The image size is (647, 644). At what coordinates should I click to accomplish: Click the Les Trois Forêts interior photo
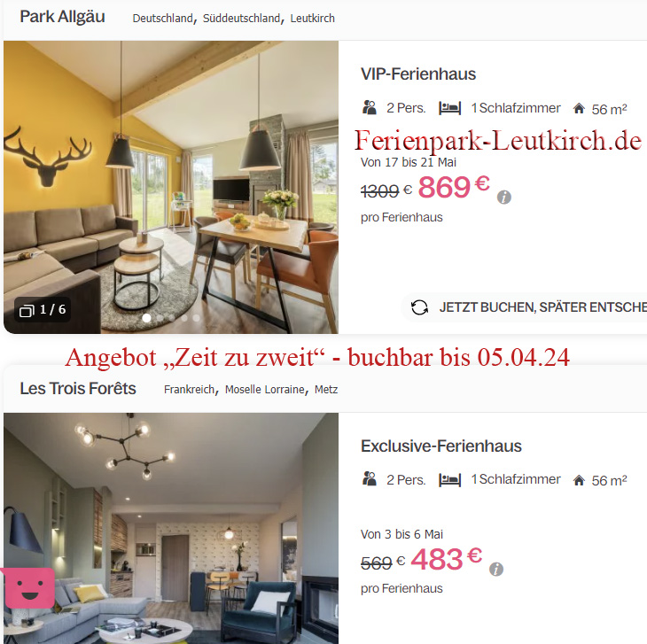[171, 528]
